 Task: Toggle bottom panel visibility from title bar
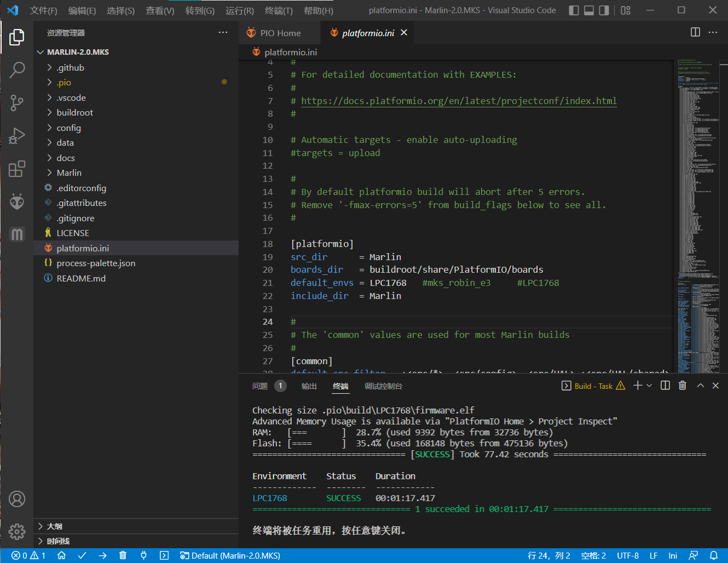tap(589, 10)
